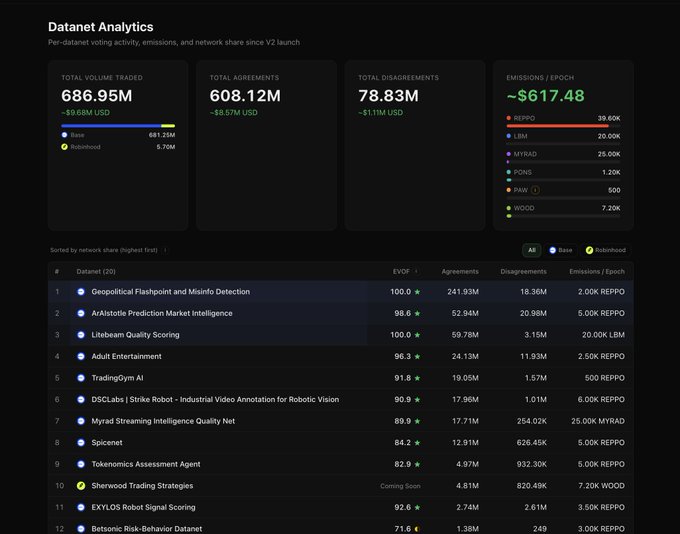Select the All filter tab

pyautogui.click(x=532, y=250)
